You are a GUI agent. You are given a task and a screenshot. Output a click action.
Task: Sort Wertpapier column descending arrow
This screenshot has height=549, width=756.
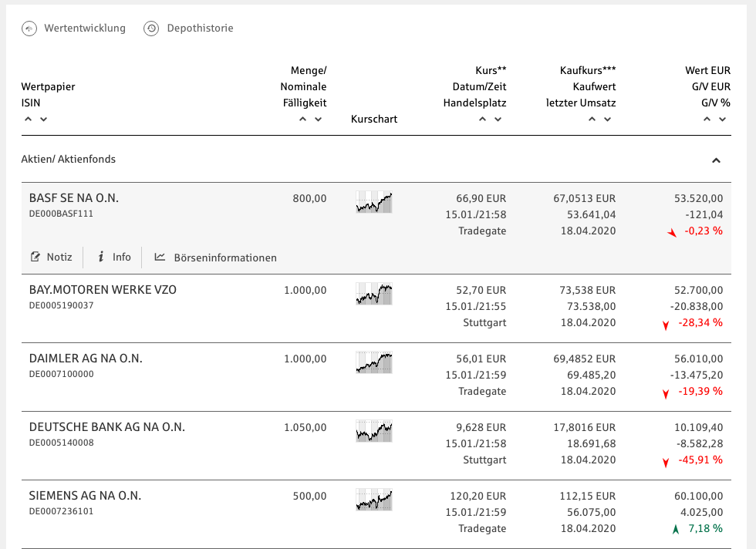click(43, 119)
